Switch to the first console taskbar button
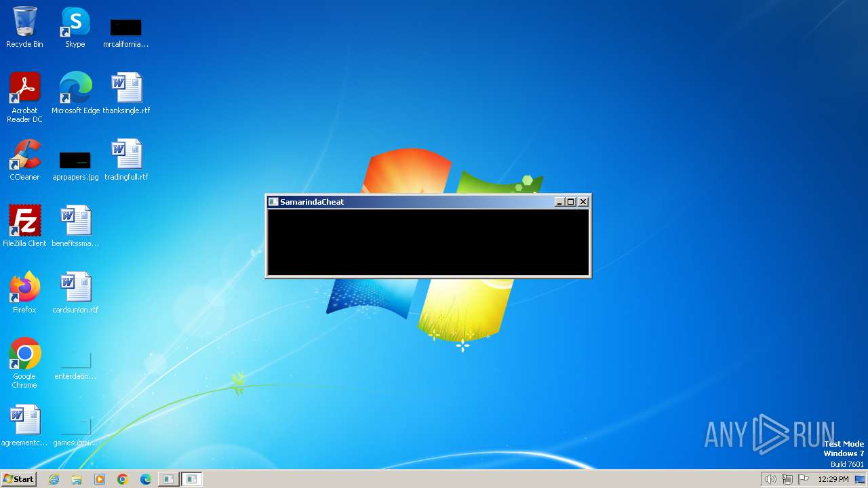The image size is (868, 488). click(168, 479)
